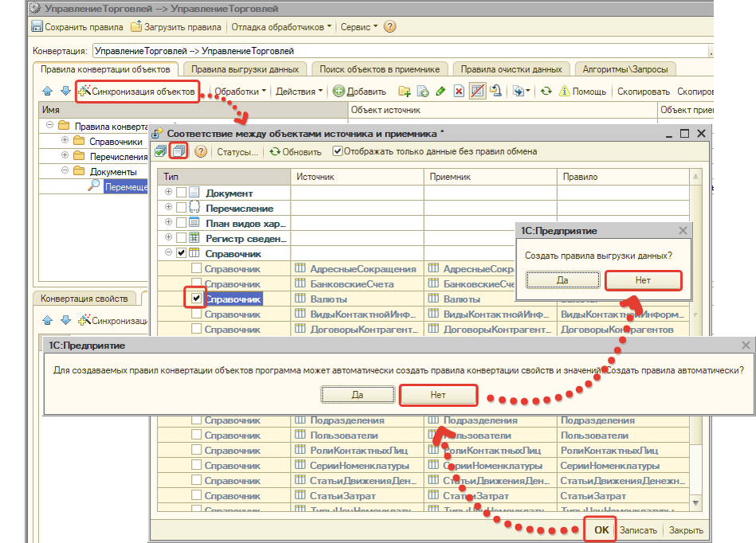
Task: Click Нет in Создать правила выгрузки dialog
Action: point(643,280)
